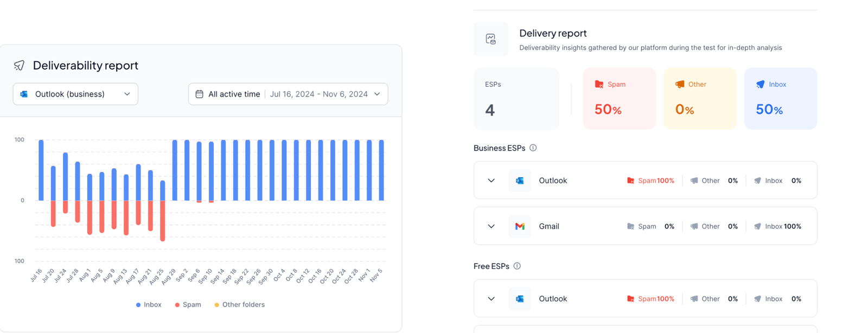
Task: Click the Deliverability report paper plane icon
Action: tap(19, 66)
